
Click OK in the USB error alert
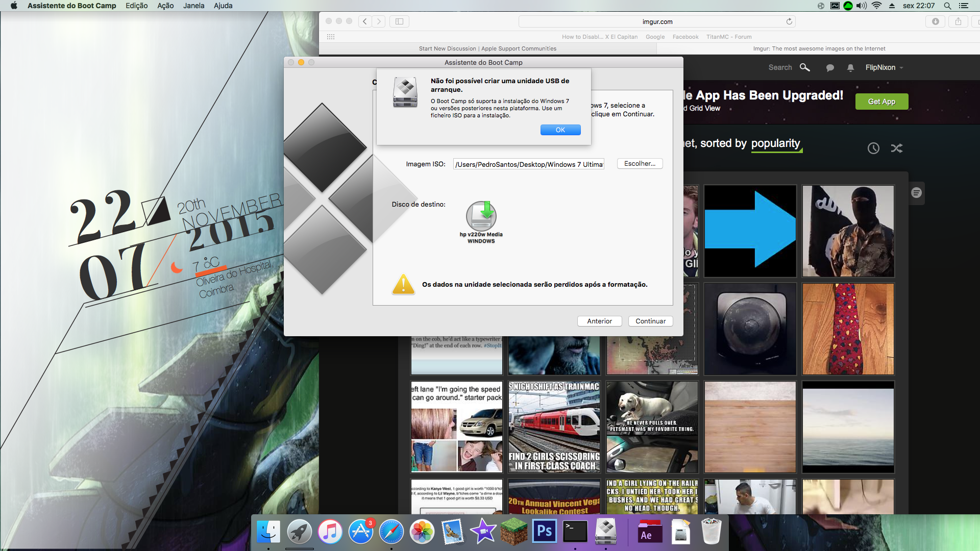560,130
